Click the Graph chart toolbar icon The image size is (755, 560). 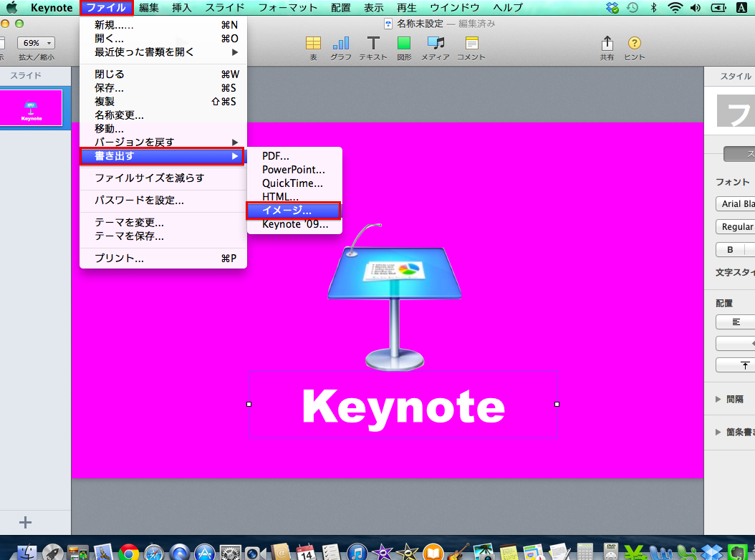click(340, 44)
